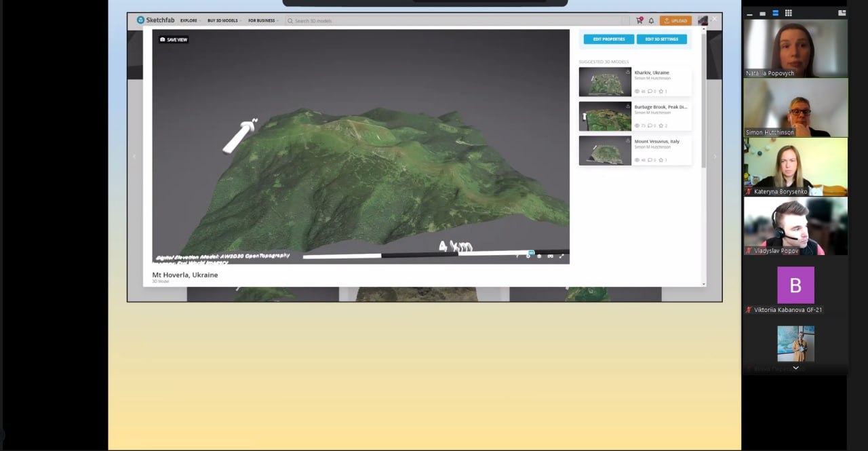This screenshot has height=451, width=868.
Task: Click the Save View button
Action: (x=174, y=39)
